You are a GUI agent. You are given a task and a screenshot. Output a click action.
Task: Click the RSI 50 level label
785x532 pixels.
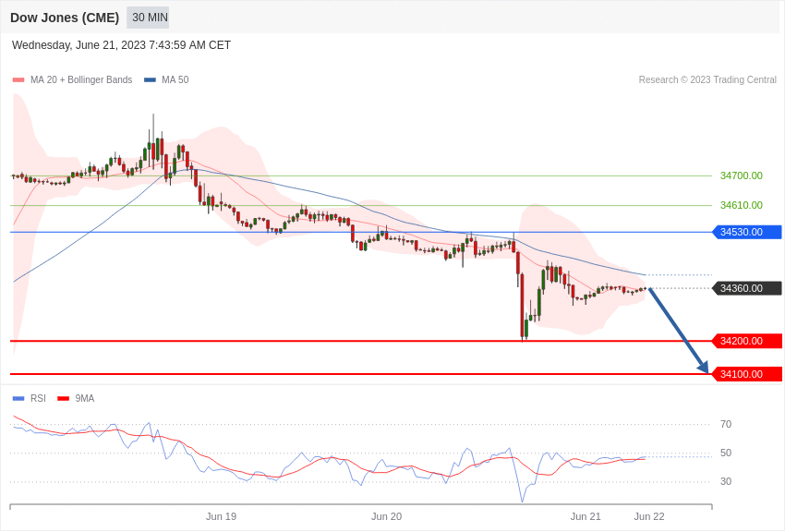(726, 453)
